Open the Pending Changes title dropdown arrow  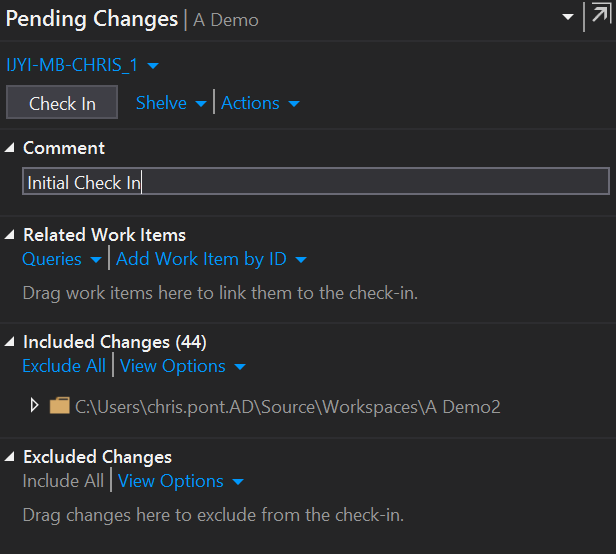568,17
